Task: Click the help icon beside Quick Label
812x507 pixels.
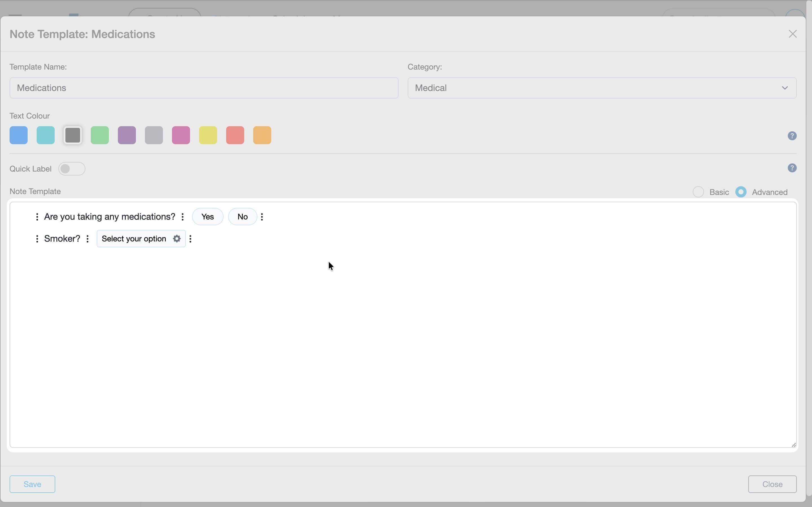Action: tap(792, 168)
